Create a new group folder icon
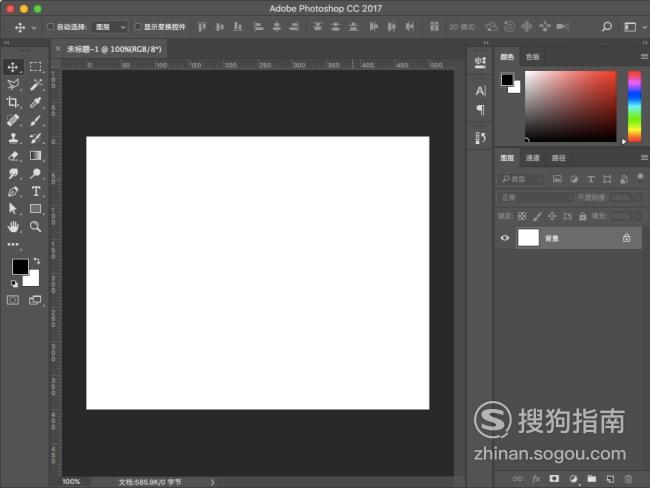The image size is (650, 488). pyautogui.click(x=592, y=479)
